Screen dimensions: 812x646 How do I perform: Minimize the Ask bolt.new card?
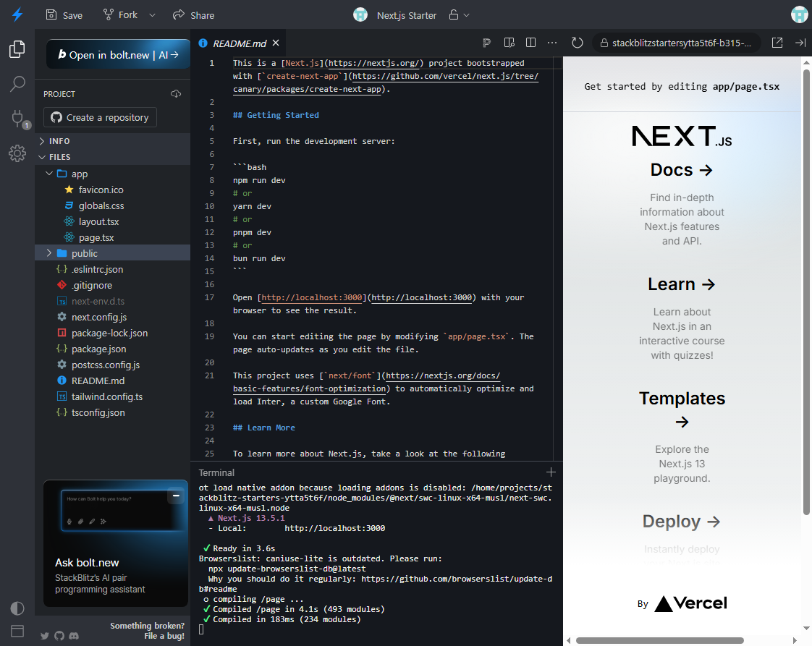176,496
